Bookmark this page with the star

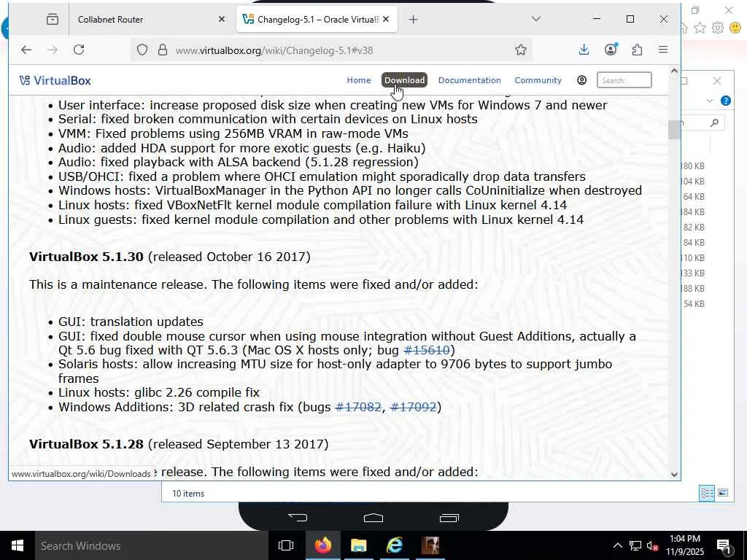pos(521,50)
